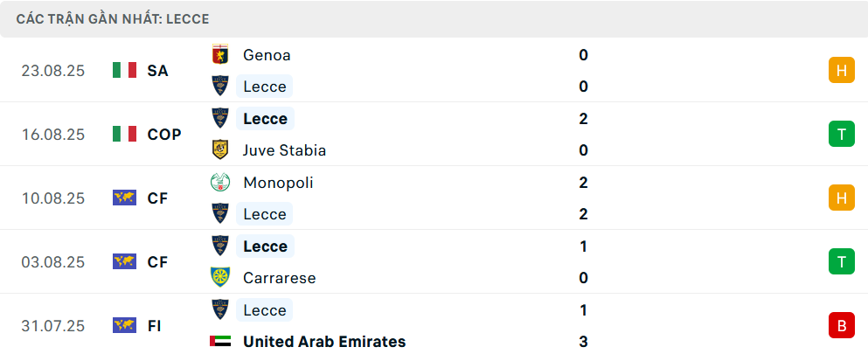Click the Genoa team crest icon

point(220,55)
